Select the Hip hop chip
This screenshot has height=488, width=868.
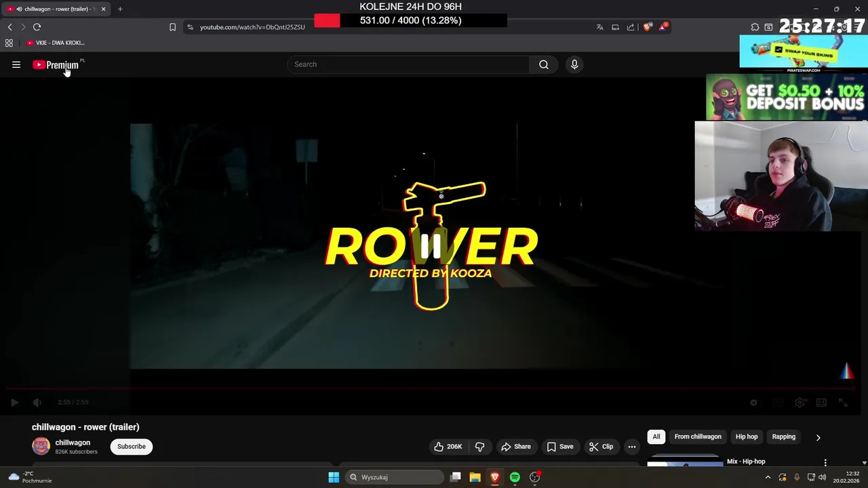[x=747, y=436]
